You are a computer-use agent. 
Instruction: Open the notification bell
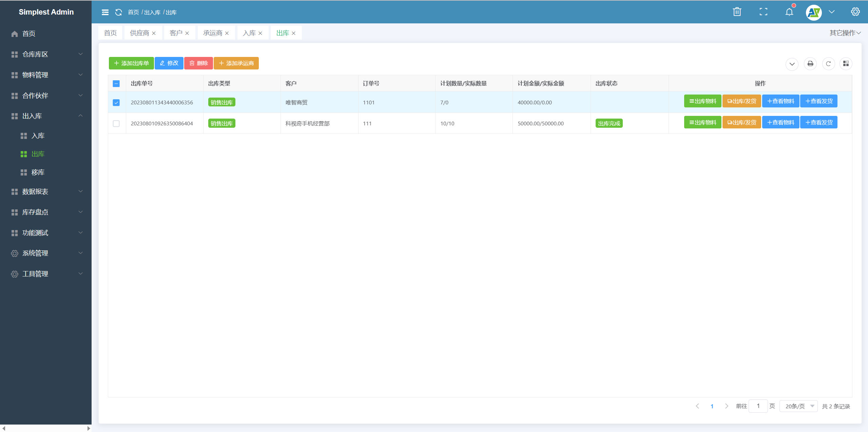tap(789, 12)
